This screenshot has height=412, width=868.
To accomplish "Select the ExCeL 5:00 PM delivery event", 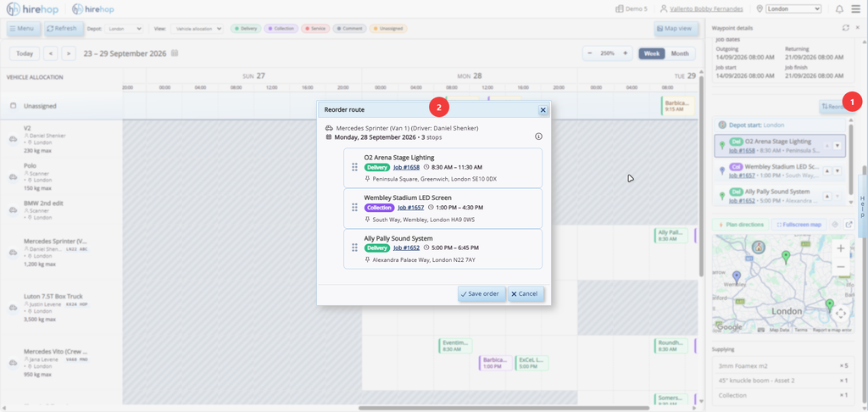I will [531, 363].
